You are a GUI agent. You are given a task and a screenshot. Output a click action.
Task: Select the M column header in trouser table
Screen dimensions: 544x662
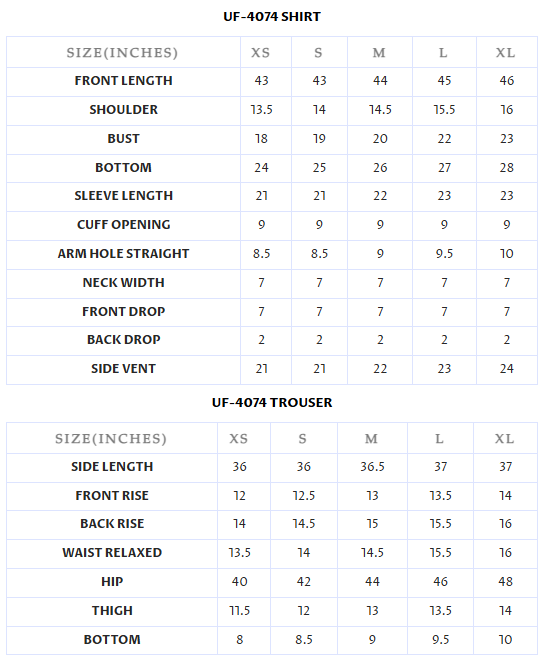(371, 439)
